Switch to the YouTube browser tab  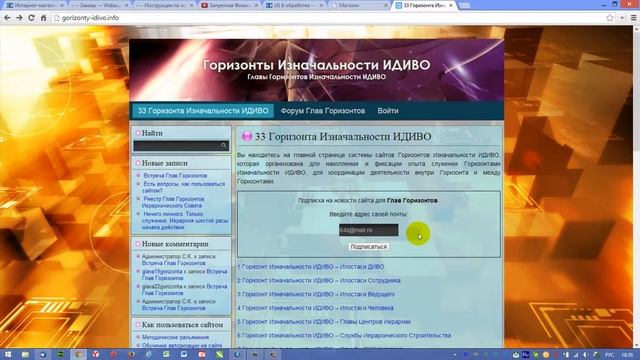pos(229,5)
